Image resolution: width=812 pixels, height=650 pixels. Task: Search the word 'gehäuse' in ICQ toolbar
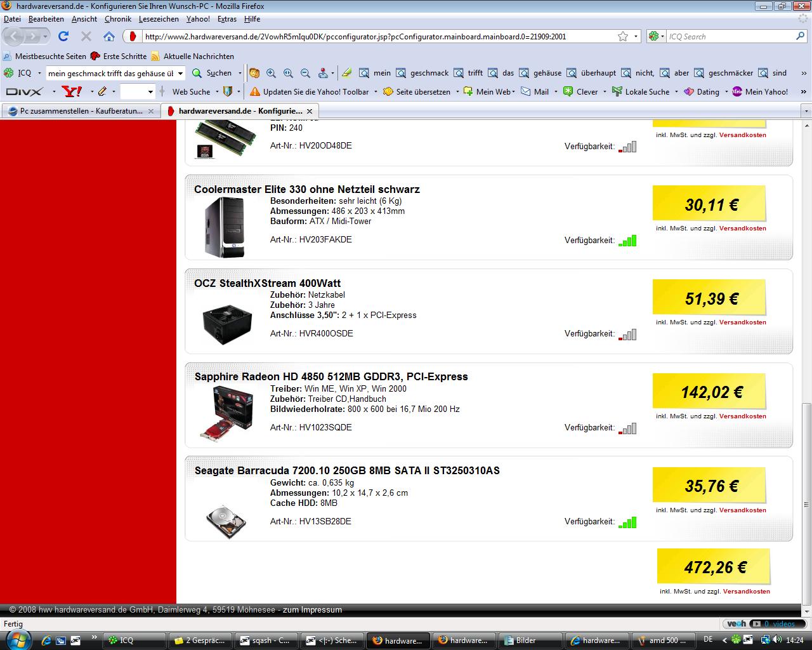click(x=541, y=73)
